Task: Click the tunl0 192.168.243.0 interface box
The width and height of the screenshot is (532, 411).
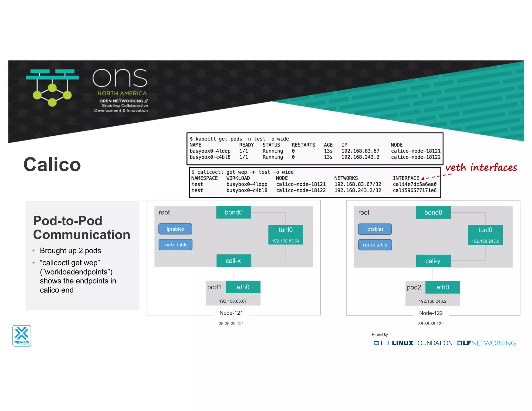Action: (x=485, y=235)
